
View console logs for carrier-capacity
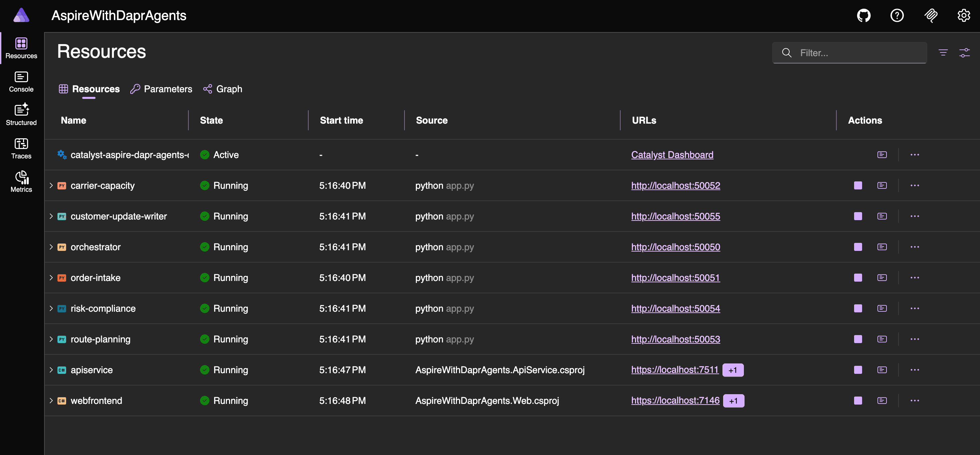[x=882, y=185]
